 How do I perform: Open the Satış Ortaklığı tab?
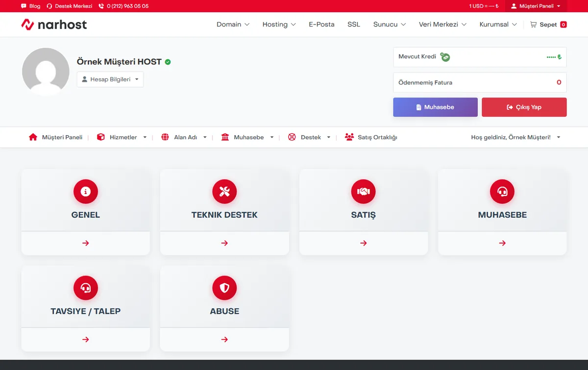[x=371, y=137]
